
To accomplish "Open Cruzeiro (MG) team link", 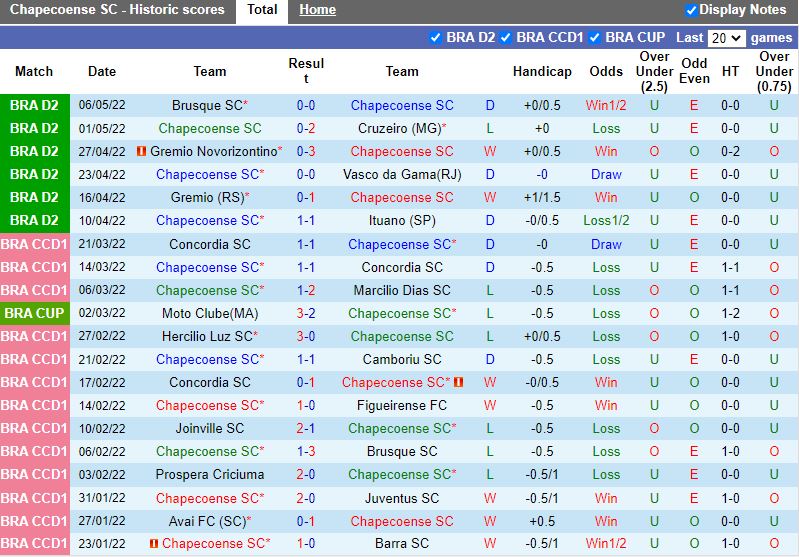I will [400, 128].
